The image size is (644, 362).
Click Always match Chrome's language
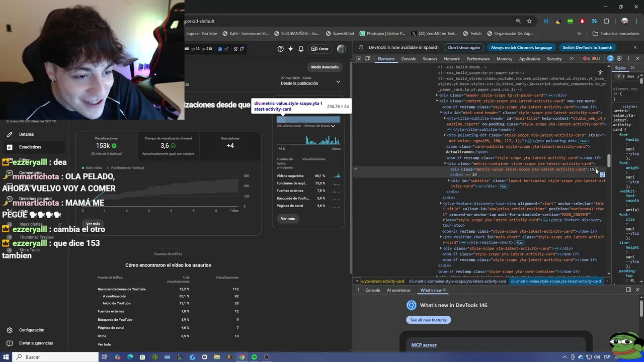pos(521,47)
